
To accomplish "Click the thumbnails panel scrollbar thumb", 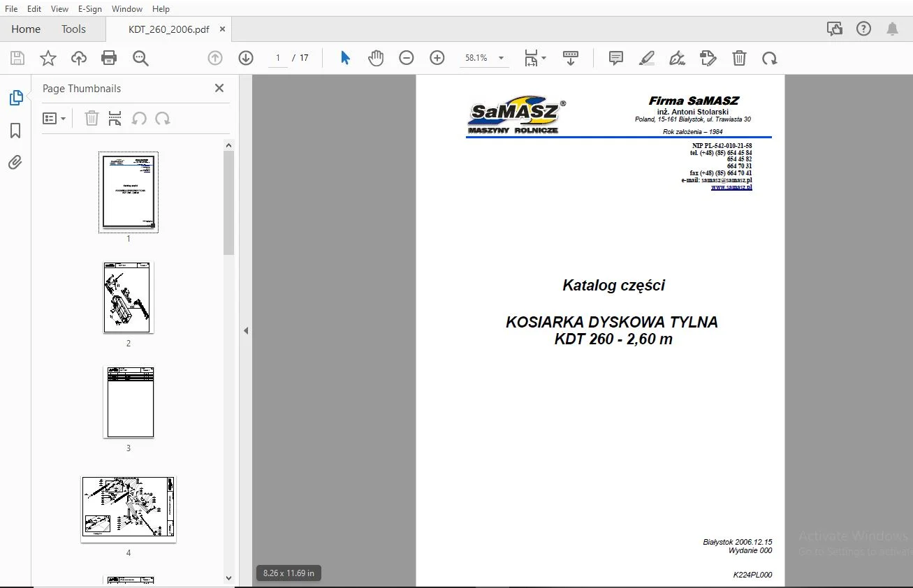I will coord(228,203).
